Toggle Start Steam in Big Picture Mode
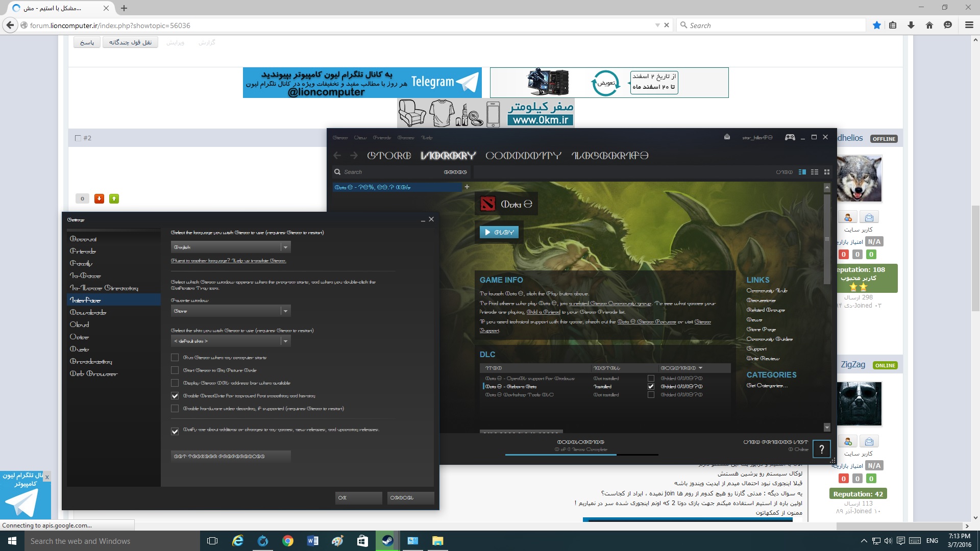 click(175, 370)
